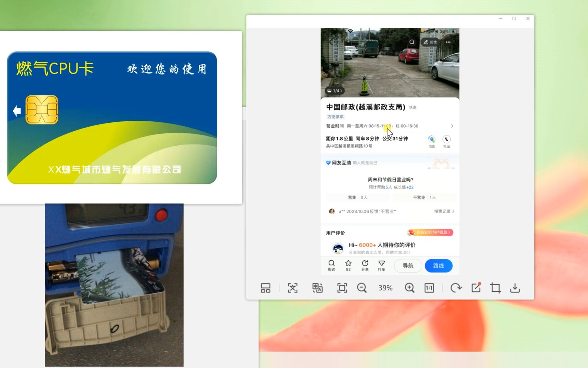Click the white arrow on the gas CPU card
This screenshot has width=588, height=368.
(17, 111)
